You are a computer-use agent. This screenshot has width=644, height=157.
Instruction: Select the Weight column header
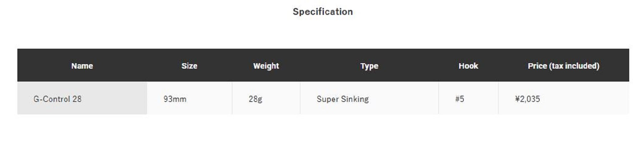click(266, 66)
